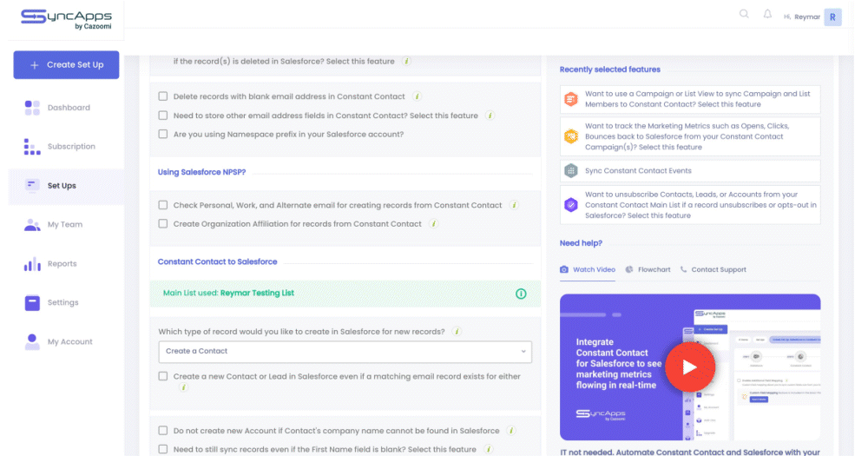Select the unsubscribe Contacts, Leads feature
This screenshot has width=868, height=456.
click(690, 205)
